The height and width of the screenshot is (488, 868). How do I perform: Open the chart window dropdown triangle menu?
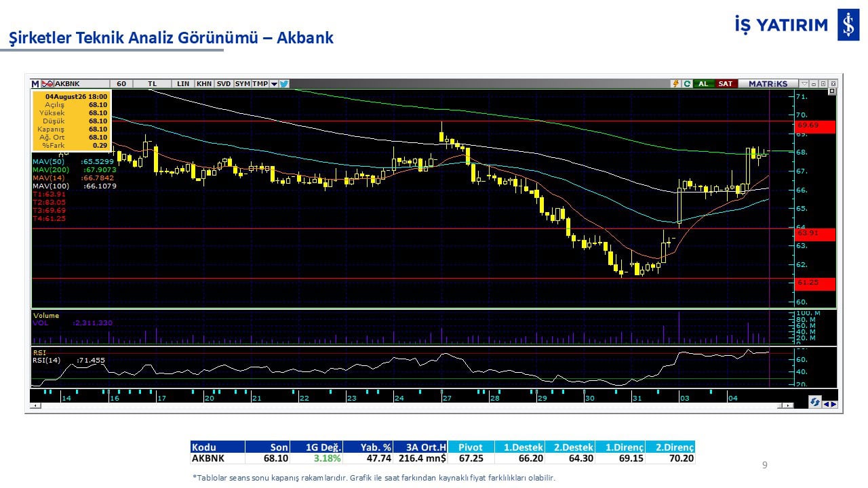pos(805,83)
